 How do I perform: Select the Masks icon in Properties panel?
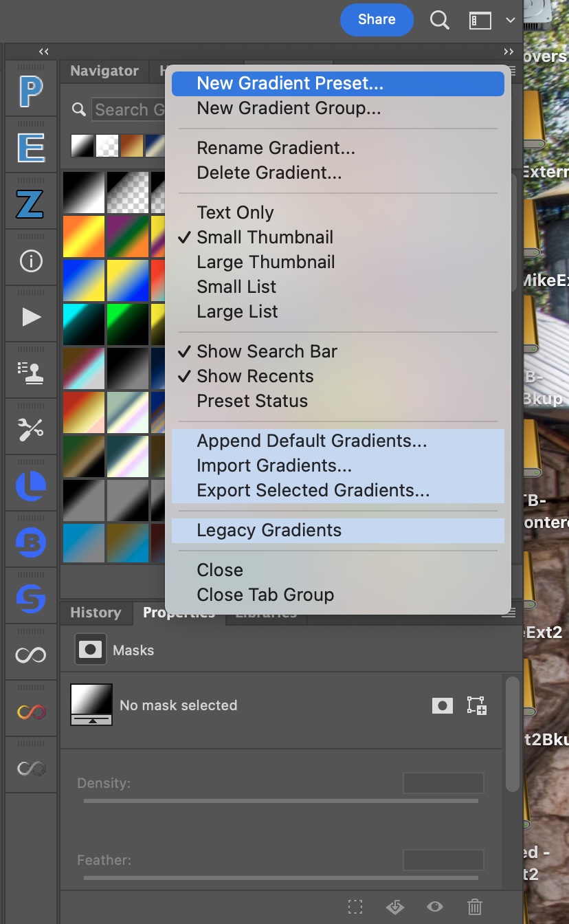pos(89,650)
